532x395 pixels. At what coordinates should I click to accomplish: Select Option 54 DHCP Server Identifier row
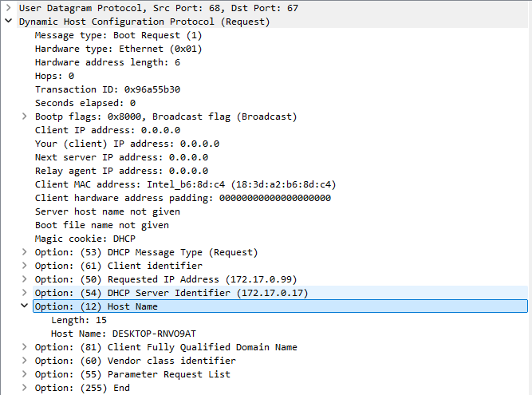[x=281, y=293]
